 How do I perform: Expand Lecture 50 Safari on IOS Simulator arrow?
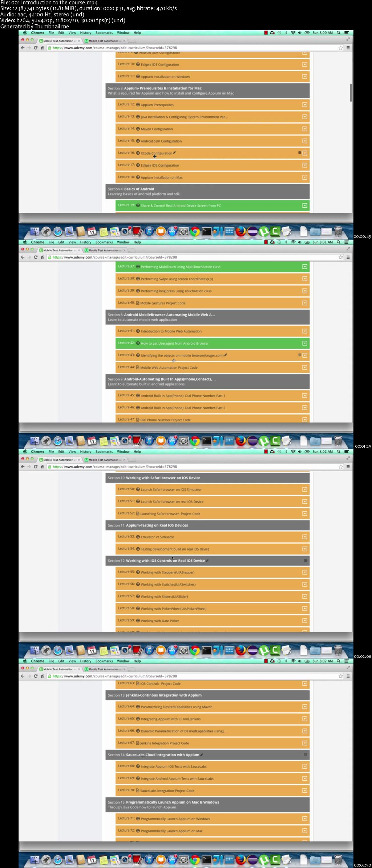point(305,489)
